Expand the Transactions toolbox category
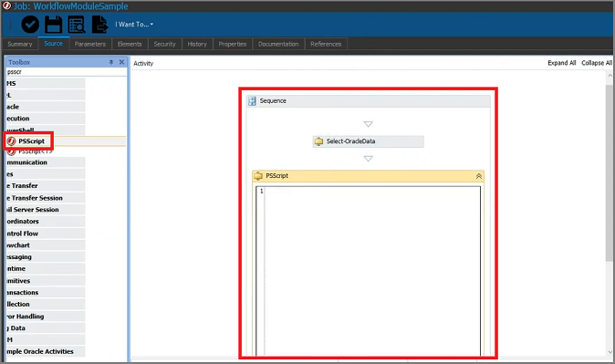The image size is (615, 364). click(46, 293)
